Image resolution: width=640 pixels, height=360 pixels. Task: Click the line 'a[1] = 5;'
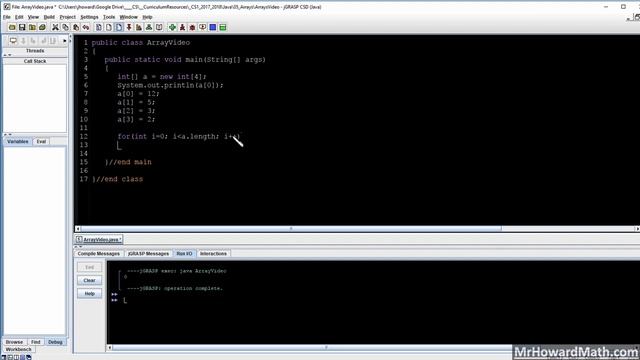coord(136,102)
